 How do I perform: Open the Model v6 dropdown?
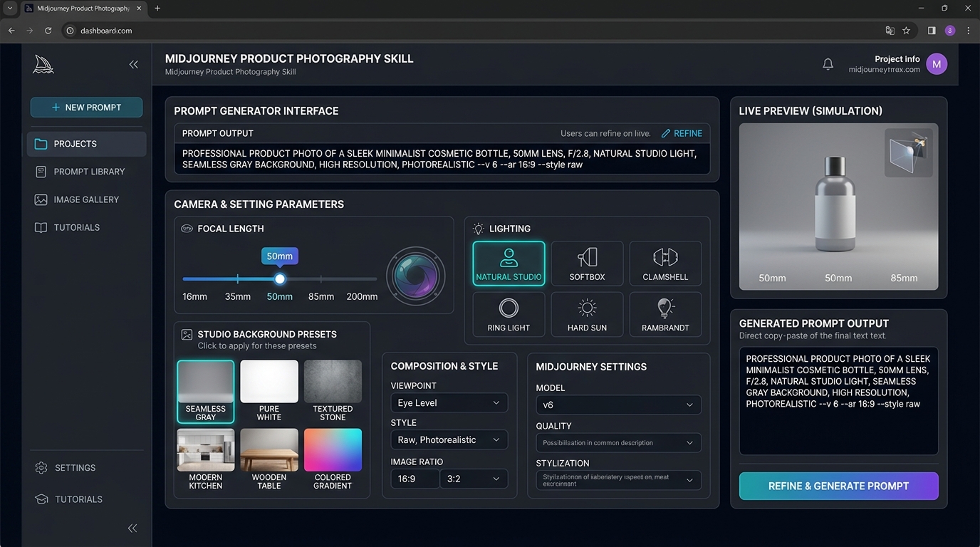(x=618, y=405)
